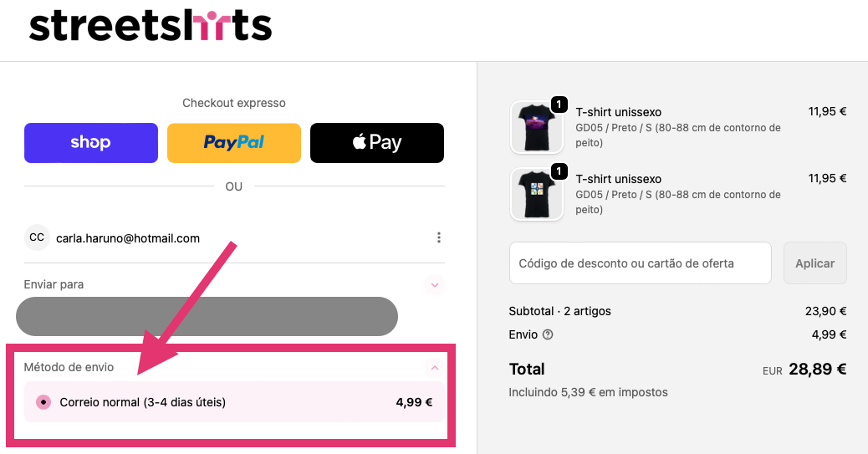Click the CC account avatar icon
Viewport: 868px width, 454px height.
coord(37,237)
